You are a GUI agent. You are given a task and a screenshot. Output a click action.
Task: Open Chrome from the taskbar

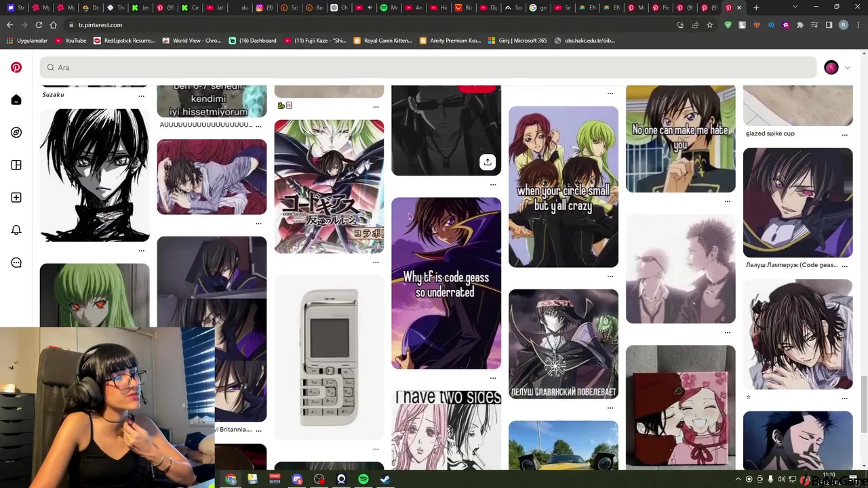(x=231, y=479)
